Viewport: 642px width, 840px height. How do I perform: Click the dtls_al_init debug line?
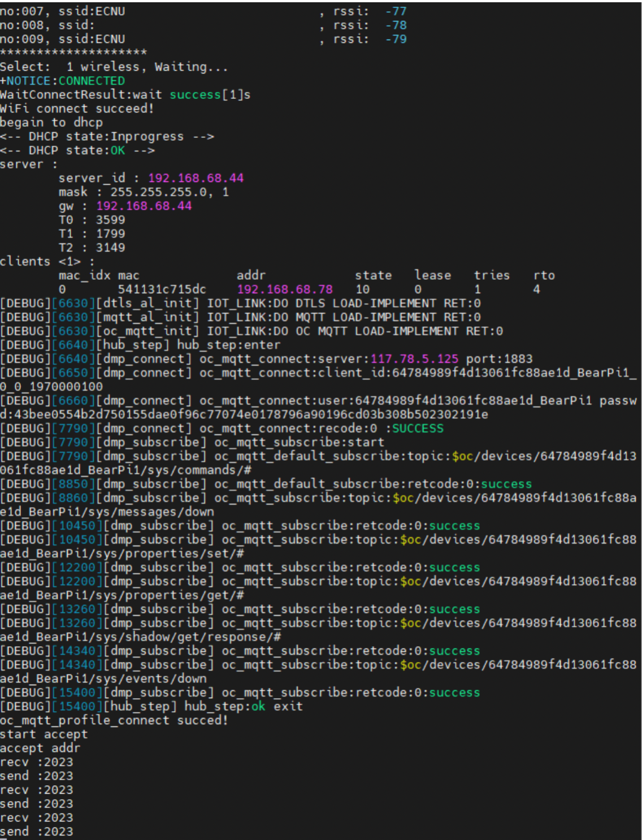[240, 304]
